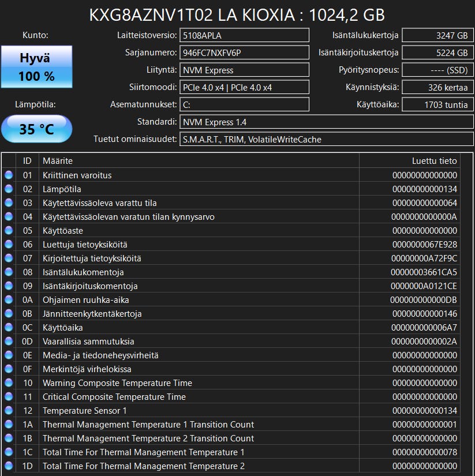Click the status orb for Kirjoitettuja tietoyksiköitä
The height and width of the screenshot is (476, 475).
pyautogui.click(x=9, y=258)
